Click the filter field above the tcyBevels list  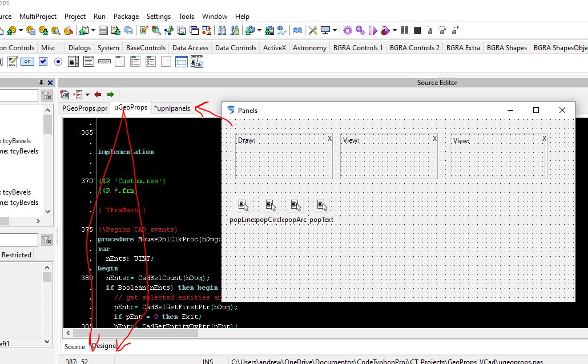(x=19, y=96)
